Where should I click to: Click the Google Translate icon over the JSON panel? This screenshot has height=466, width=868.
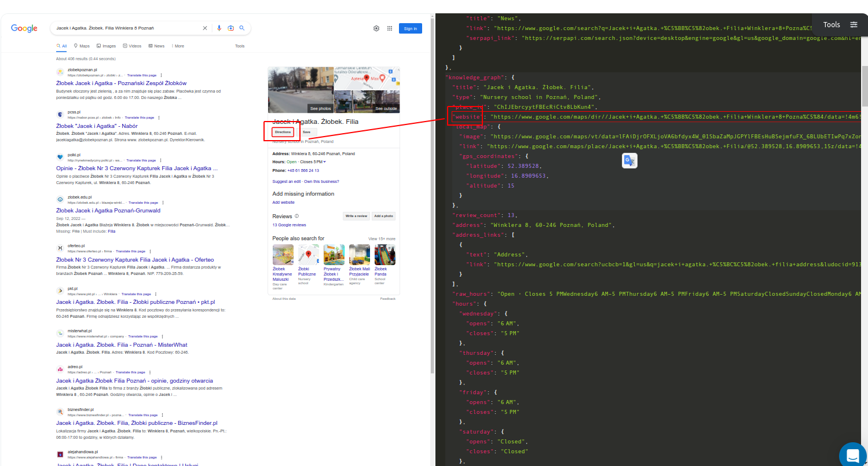tap(629, 161)
